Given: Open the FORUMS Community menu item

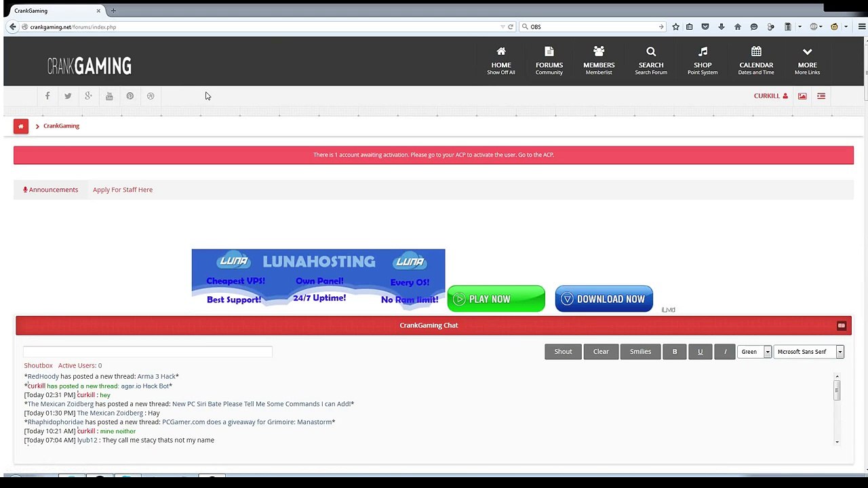Looking at the screenshot, I should (x=549, y=61).
